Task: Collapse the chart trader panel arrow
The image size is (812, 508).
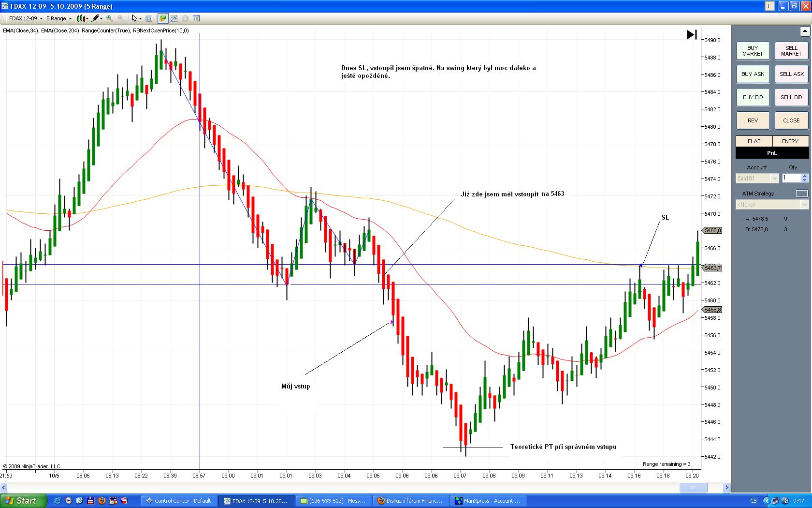Action: click(x=804, y=31)
